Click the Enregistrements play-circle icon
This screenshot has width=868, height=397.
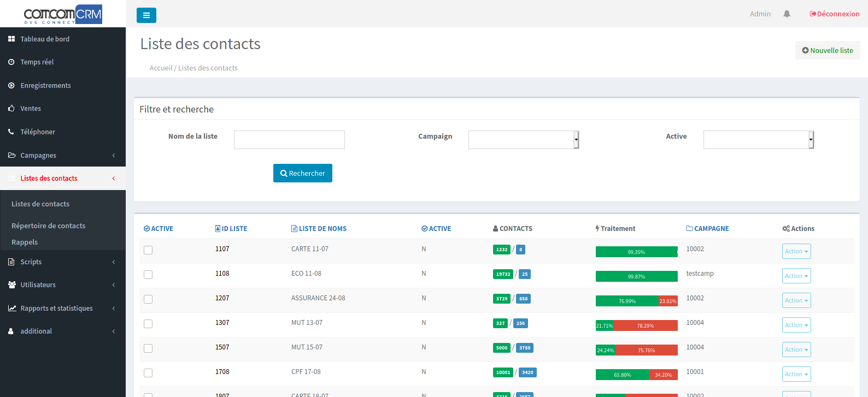coord(11,86)
